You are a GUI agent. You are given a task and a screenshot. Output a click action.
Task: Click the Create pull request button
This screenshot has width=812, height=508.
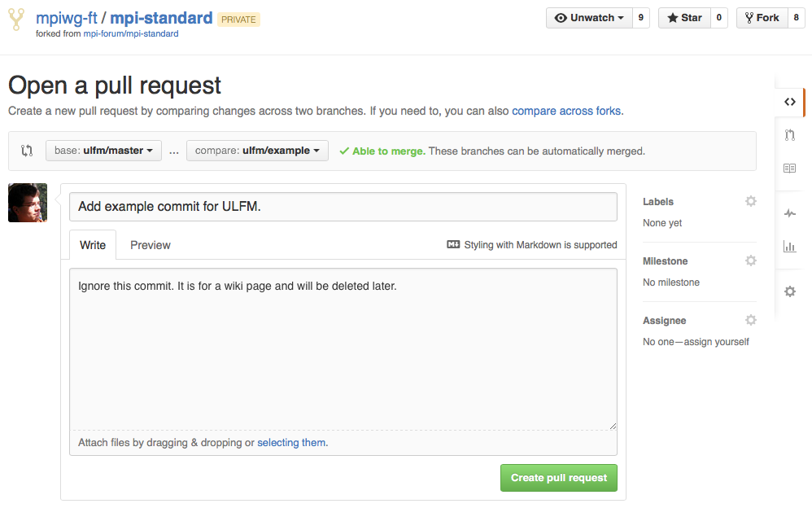[x=559, y=477]
